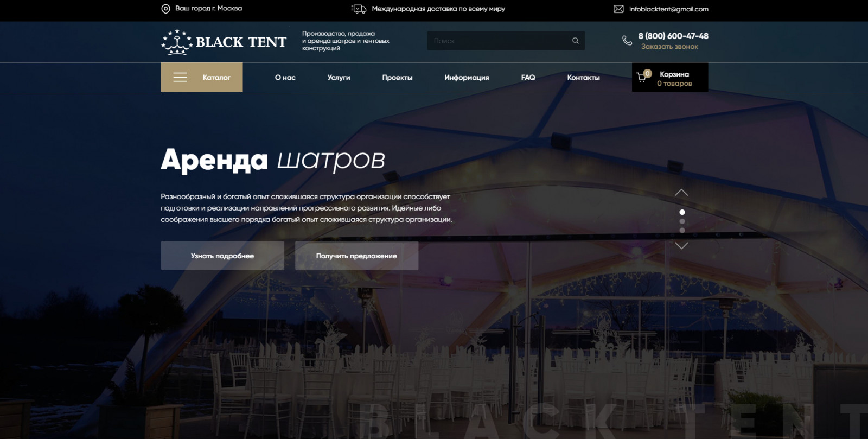Click the Узнать подробнее button

tap(222, 256)
